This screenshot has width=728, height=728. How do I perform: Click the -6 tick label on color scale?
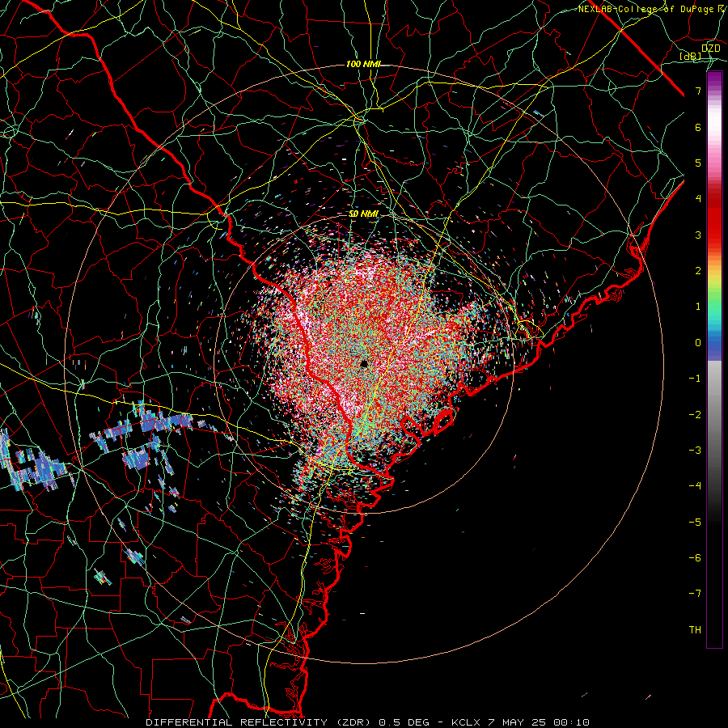pyautogui.click(x=695, y=558)
